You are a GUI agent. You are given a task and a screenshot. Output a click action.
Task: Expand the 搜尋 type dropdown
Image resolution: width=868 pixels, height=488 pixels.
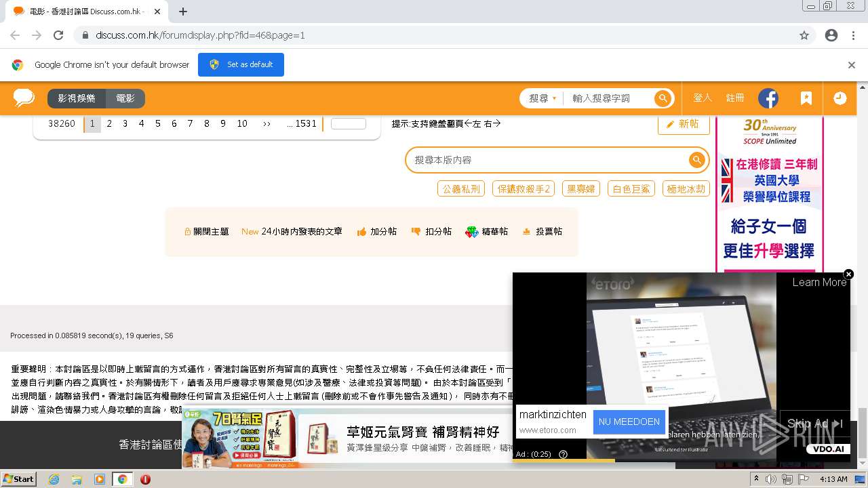click(542, 98)
